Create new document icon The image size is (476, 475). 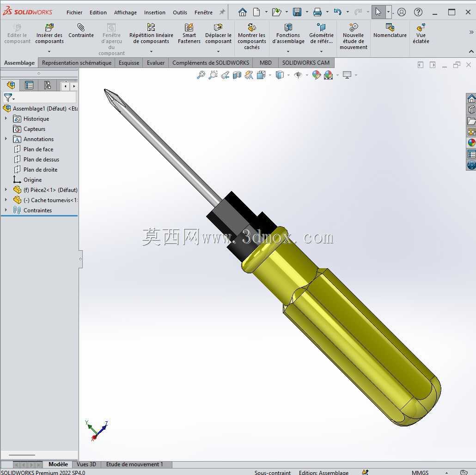pos(256,12)
